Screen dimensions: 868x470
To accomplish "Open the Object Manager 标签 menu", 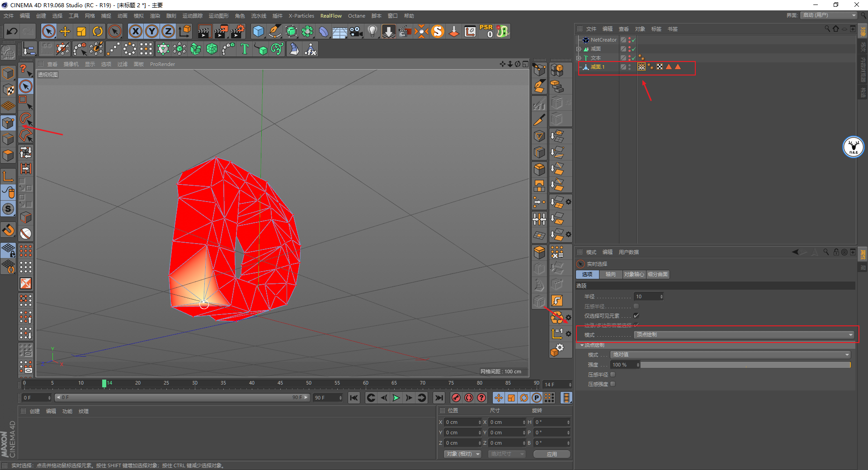I will [x=656, y=29].
